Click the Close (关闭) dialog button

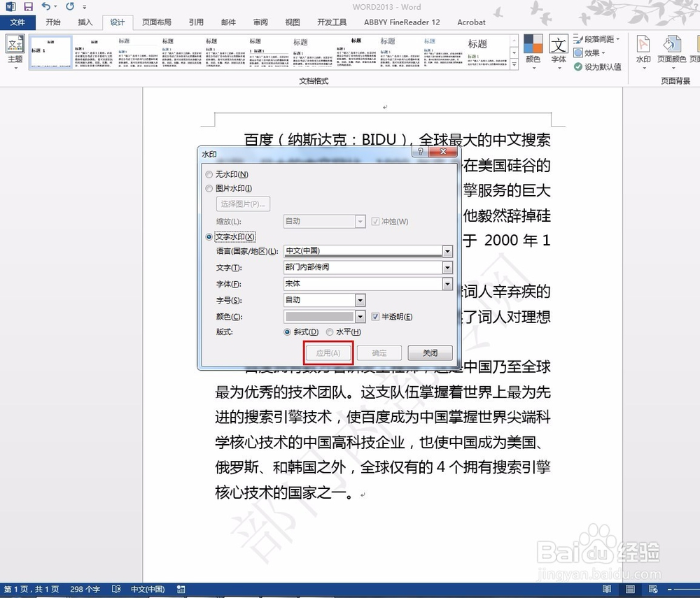pos(430,353)
